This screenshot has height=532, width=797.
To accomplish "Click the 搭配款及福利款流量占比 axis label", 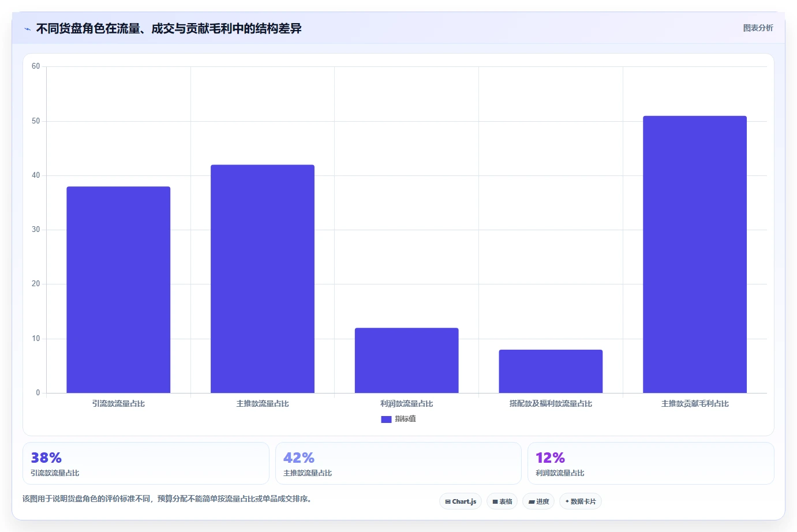I will pos(551,404).
